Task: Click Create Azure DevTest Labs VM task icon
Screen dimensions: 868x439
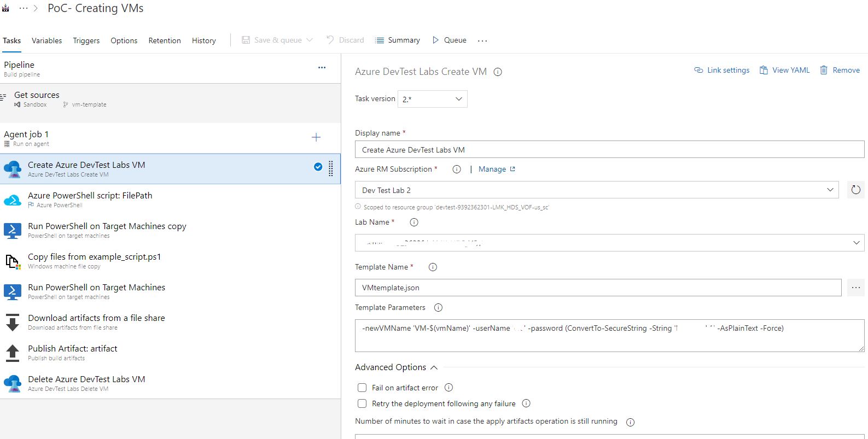Action: [x=13, y=169]
